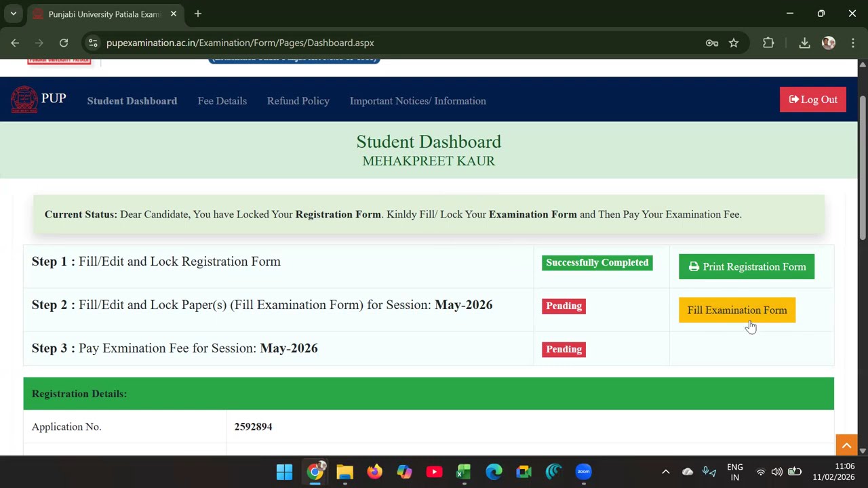Open the password manager key icon
The height and width of the screenshot is (488, 868).
712,43
